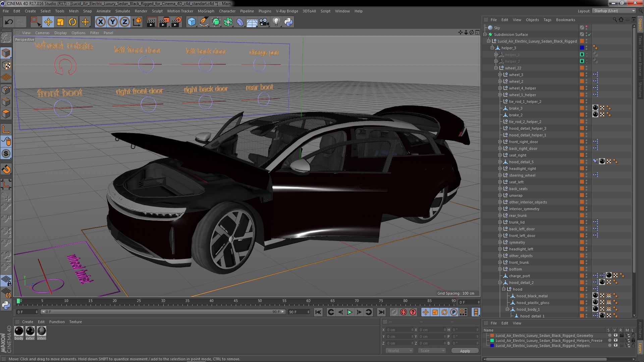Click the X position input field
The width and height of the screenshot is (644, 362).
pyautogui.click(x=399, y=330)
